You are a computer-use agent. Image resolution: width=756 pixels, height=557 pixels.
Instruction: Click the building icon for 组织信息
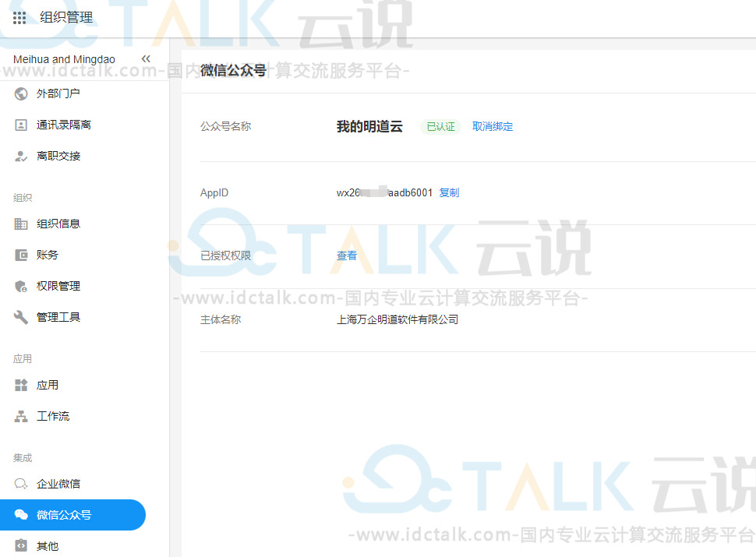21,224
